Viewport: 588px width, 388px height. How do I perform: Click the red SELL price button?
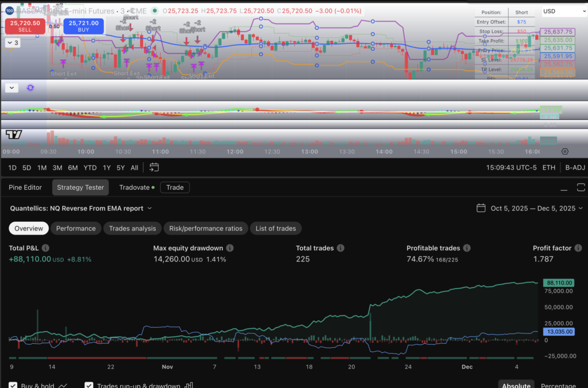point(24,26)
